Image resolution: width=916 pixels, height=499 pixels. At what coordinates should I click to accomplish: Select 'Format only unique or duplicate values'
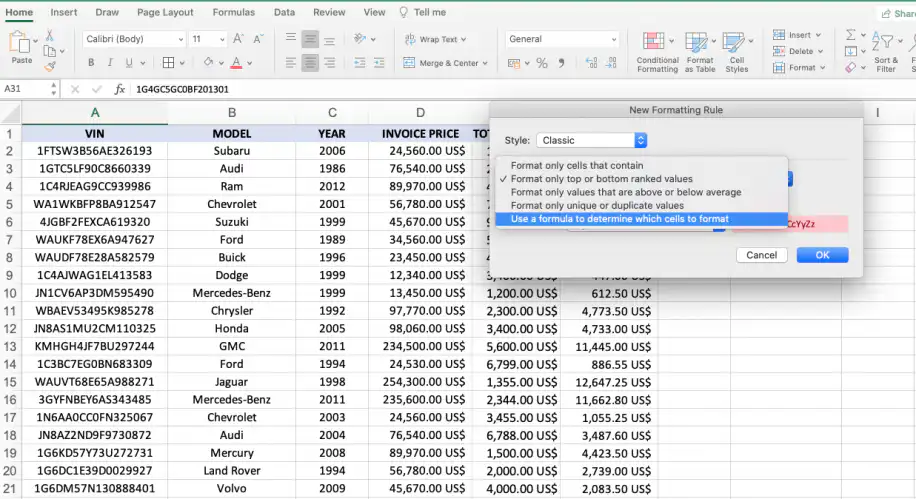tap(641, 206)
